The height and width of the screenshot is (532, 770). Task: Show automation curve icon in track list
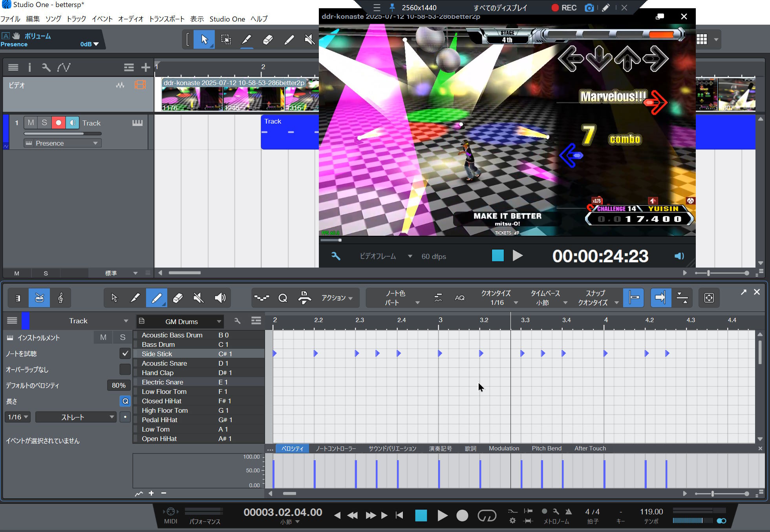[64, 67]
